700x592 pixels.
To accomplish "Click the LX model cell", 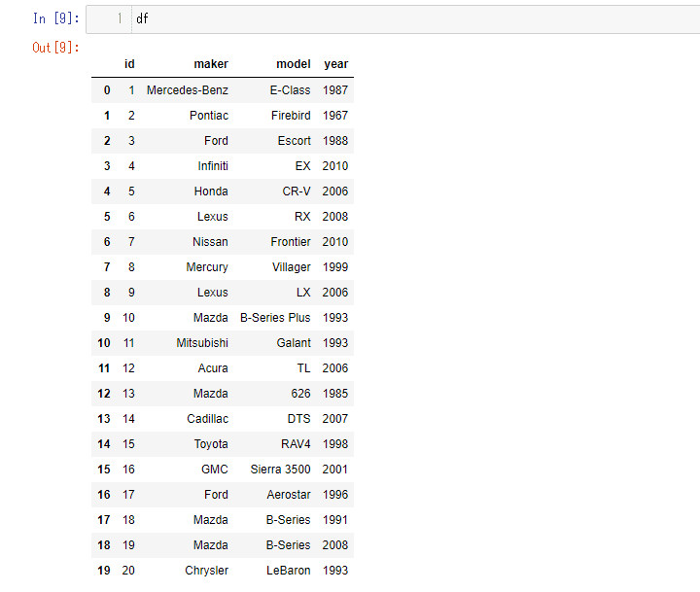I will pos(303,293).
